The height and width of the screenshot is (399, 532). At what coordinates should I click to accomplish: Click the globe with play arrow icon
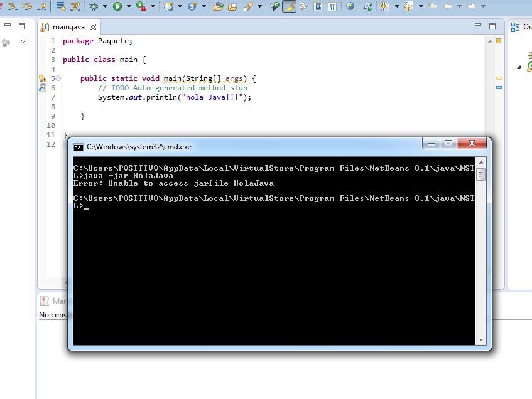(367, 6)
